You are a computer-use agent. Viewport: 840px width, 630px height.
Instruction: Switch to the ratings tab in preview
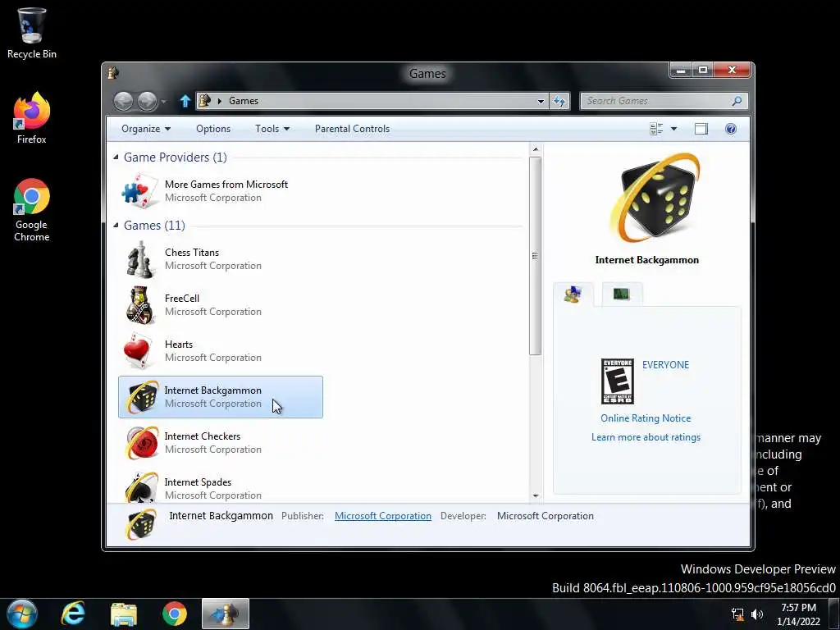pyautogui.click(x=573, y=294)
